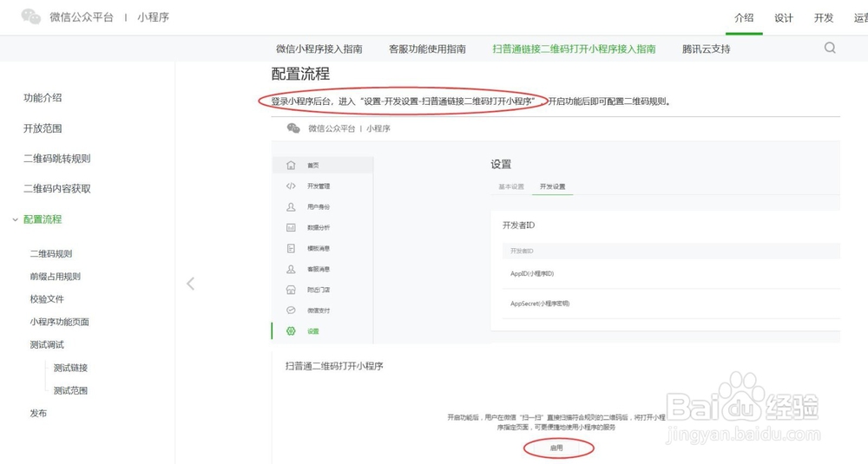Viewport: 868px width, 464px height.
Task: Click green 设置 label in embedded sidebar
Action: [312, 331]
